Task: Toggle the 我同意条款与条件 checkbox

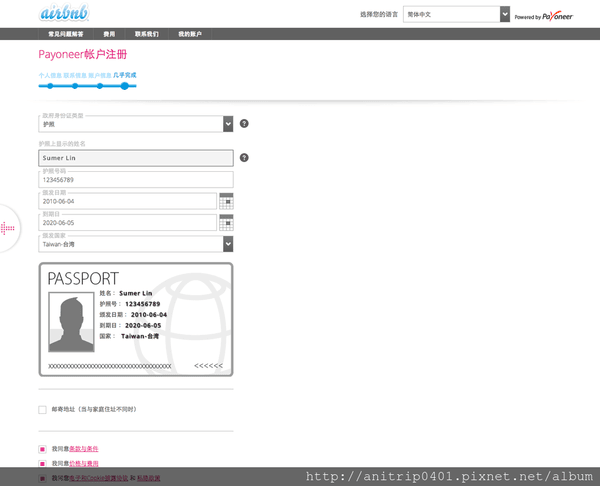Action: click(x=42, y=450)
